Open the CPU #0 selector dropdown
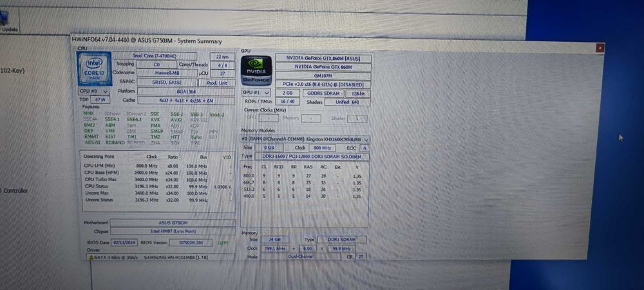 pos(93,92)
